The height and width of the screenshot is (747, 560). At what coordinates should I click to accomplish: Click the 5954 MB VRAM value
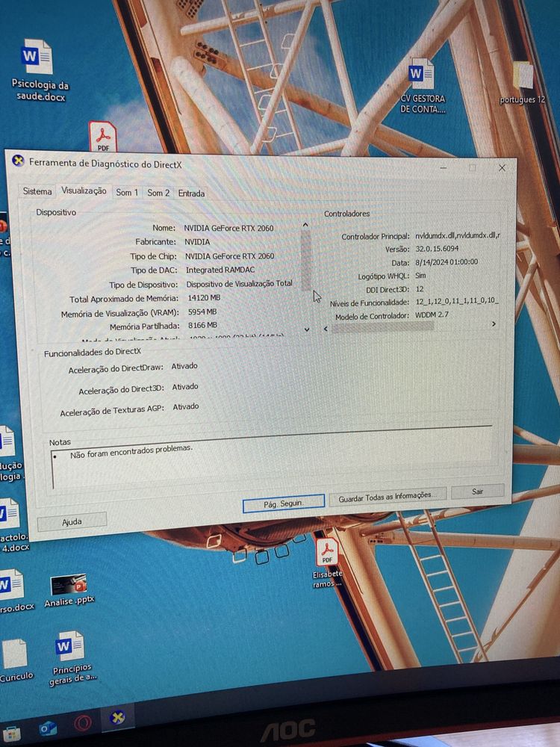click(202, 311)
